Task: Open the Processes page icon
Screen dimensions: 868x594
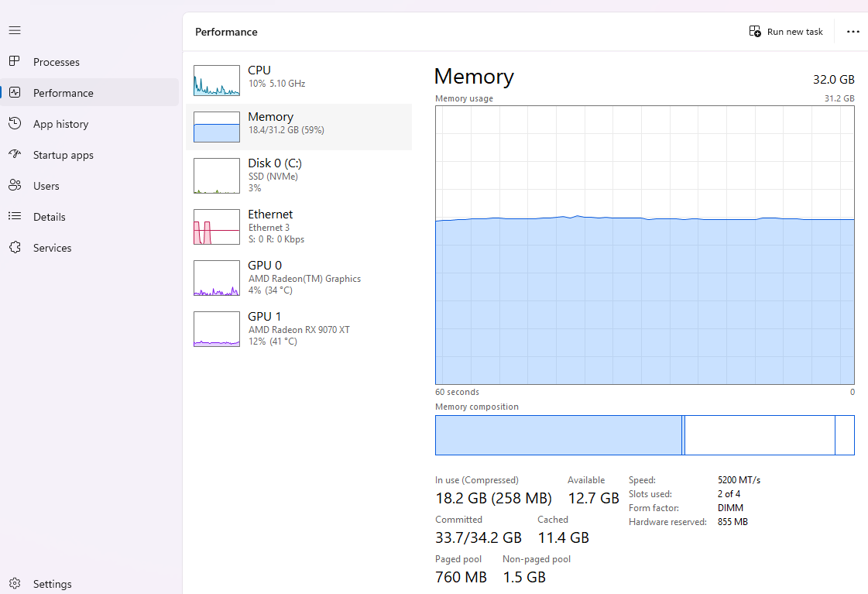Action: 15,61
